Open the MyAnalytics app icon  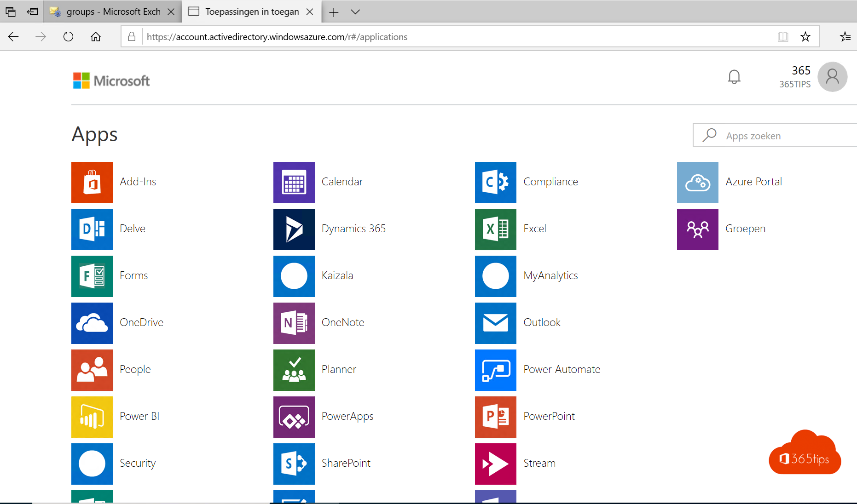point(496,276)
